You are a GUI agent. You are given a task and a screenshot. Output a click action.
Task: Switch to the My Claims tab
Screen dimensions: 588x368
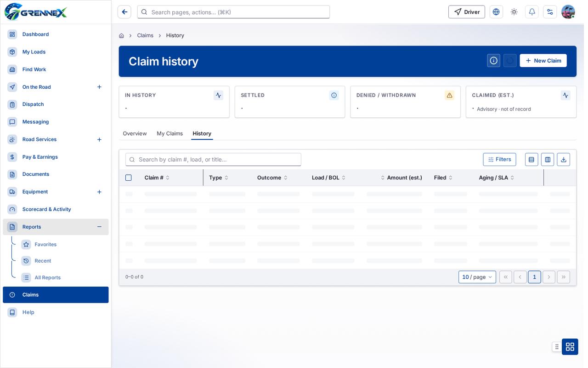[x=170, y=133]
